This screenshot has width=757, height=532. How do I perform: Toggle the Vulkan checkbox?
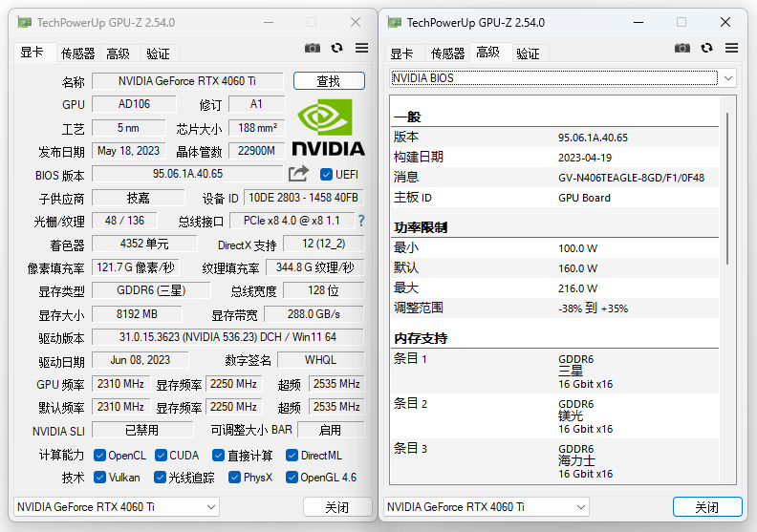pos(100,478)
